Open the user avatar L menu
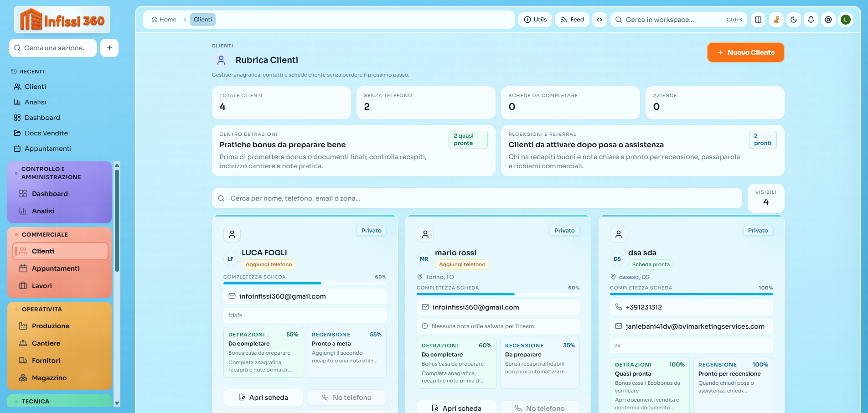868x413 pixels. click(846, 20)
